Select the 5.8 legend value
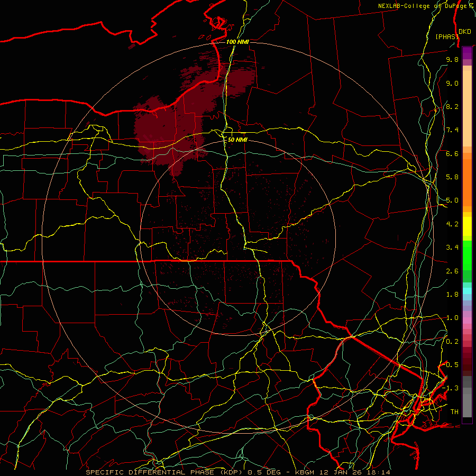The height and width of the screenshot is (476, 476). click(452, 177)
